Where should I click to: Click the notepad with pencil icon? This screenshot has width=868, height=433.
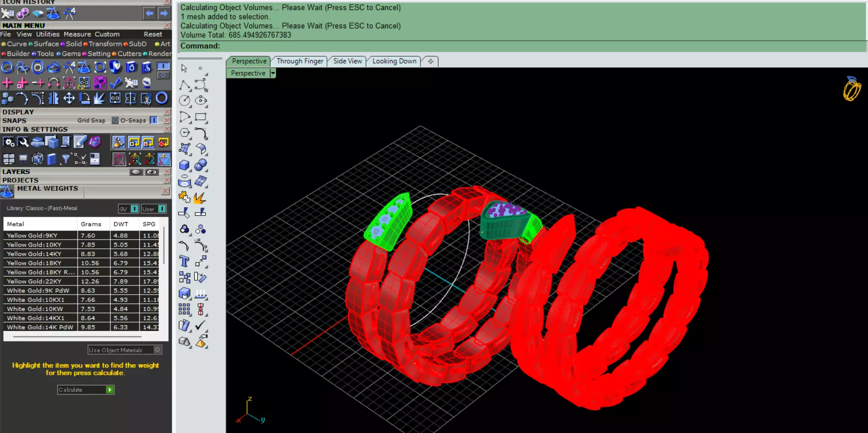[x=80, y=143]
